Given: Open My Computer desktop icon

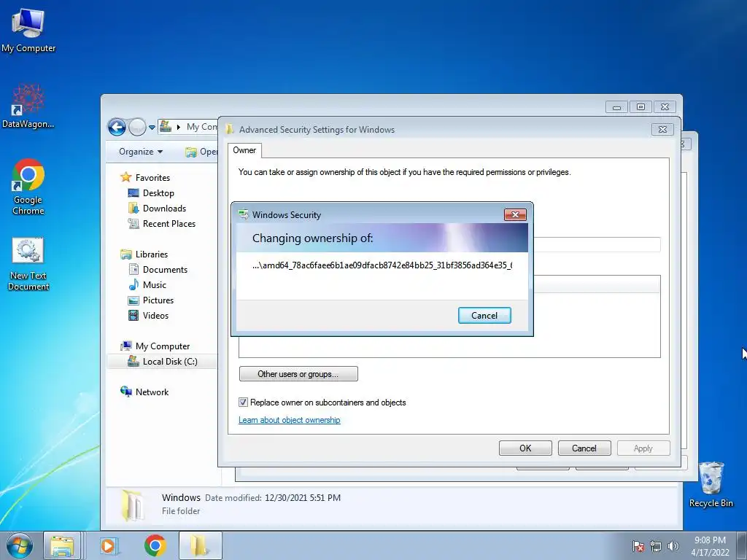Looking at the screenshot, I should point(28,31).
